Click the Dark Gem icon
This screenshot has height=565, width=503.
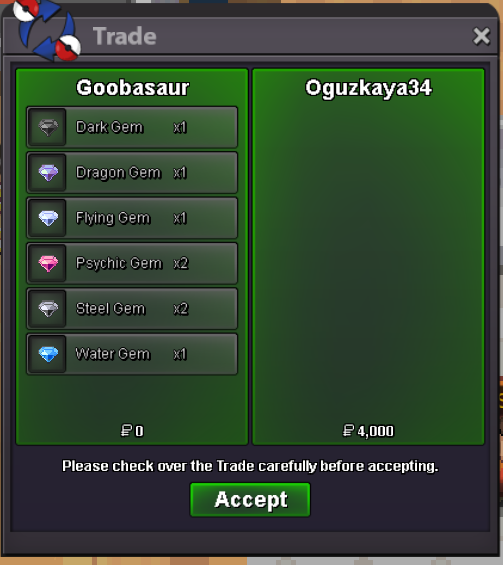[x=48, y=127]
